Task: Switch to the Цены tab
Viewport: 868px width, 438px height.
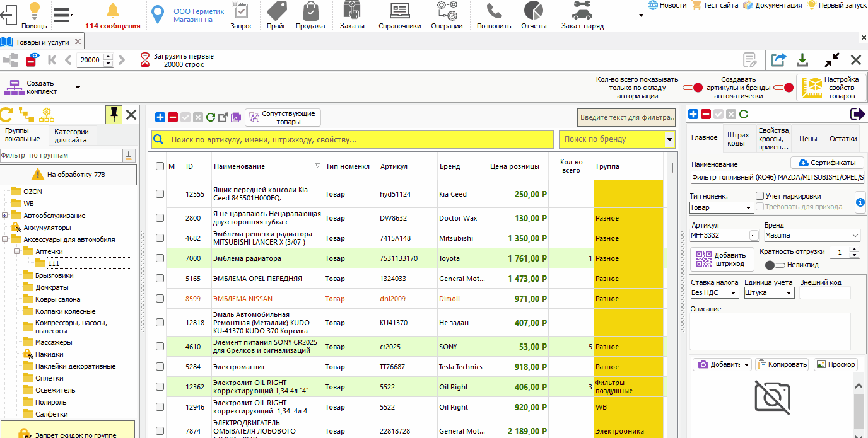Action: [x=808, y=139]
